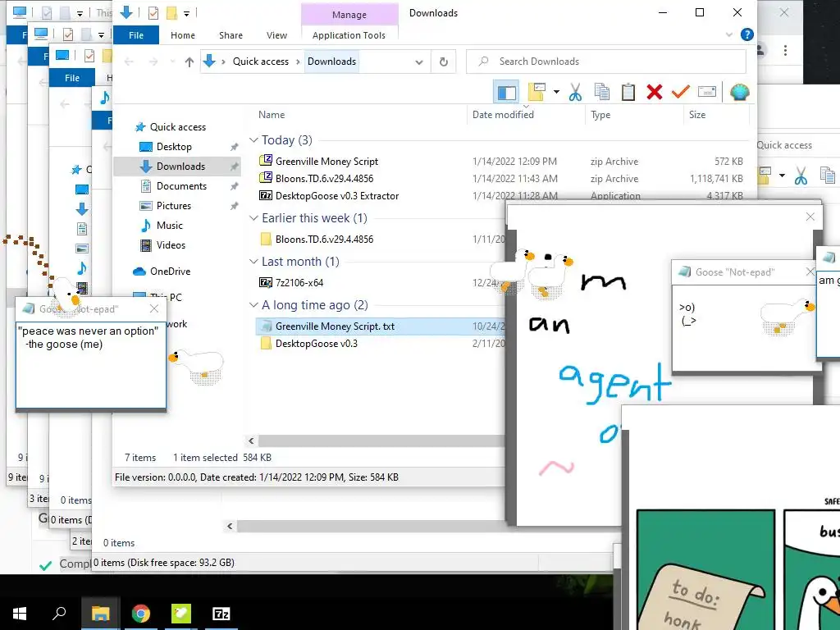Open Classic Shell settings shell icon
The image size is (840, 630).
[x=739, y=92]
